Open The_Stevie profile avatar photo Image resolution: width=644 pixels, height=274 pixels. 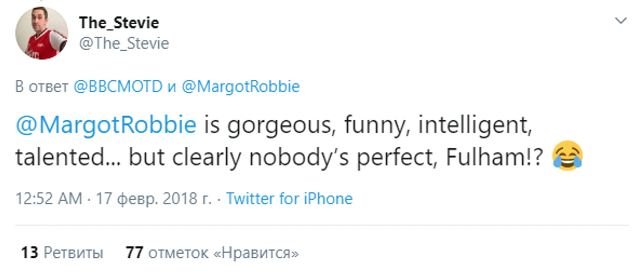(41, 33)
